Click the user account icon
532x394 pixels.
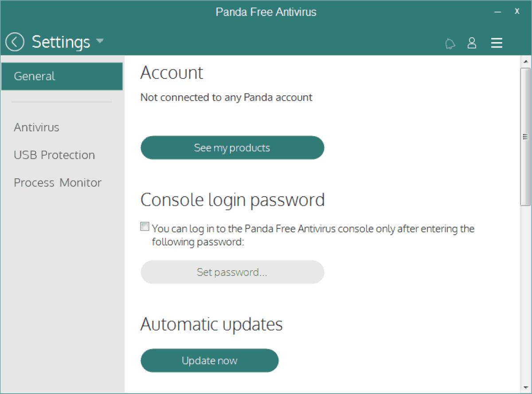click(472, 43)
